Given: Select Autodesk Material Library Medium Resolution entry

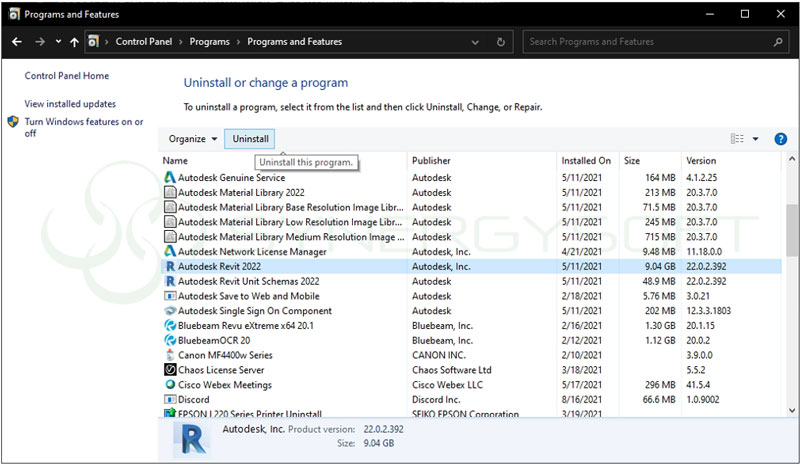Looking at the screenshot, I should point(291,237).
